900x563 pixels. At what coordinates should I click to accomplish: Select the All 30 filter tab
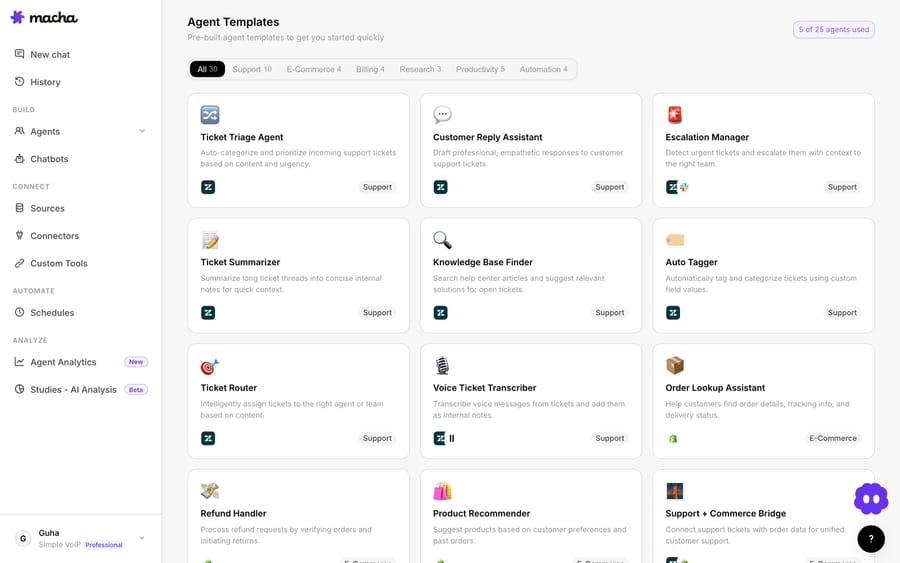tap(207, 69)
